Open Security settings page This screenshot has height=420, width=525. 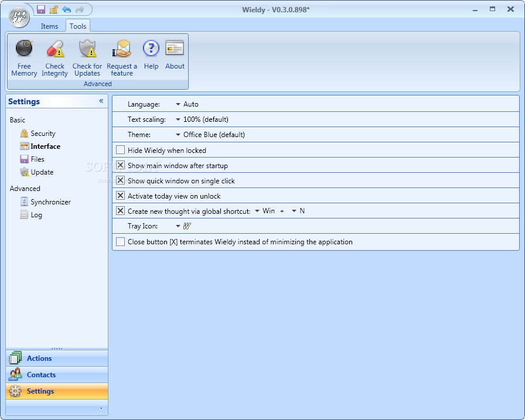click(x=37, y=133)
